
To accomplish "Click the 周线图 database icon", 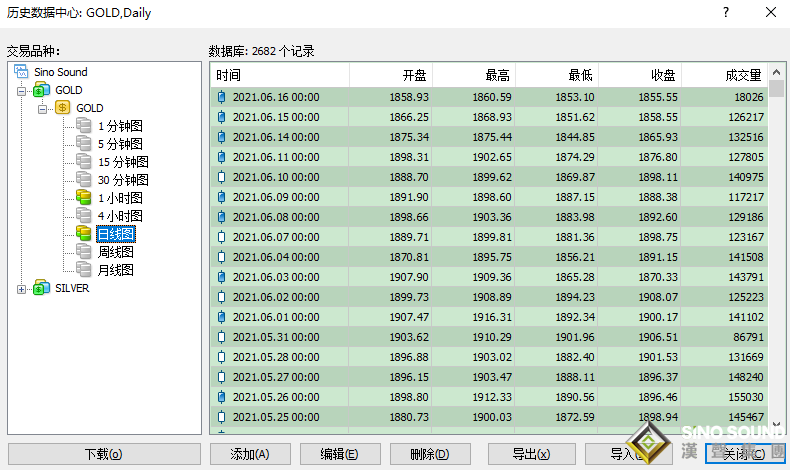I will [x=84, y=251].
